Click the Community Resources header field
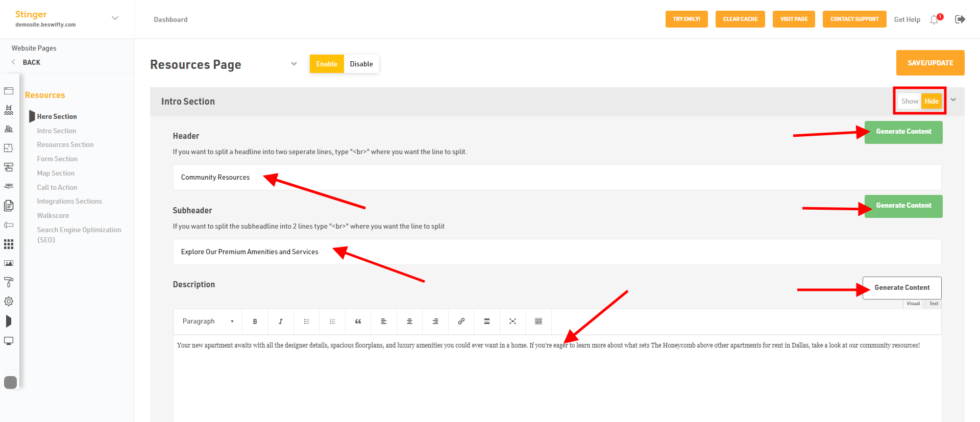Image resolution: width=980 pixels, height=422 pixels. [557, 177]
